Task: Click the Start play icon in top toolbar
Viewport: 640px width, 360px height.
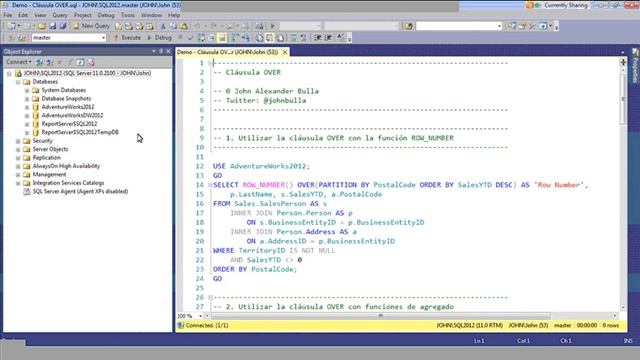Action: (272, 26)
